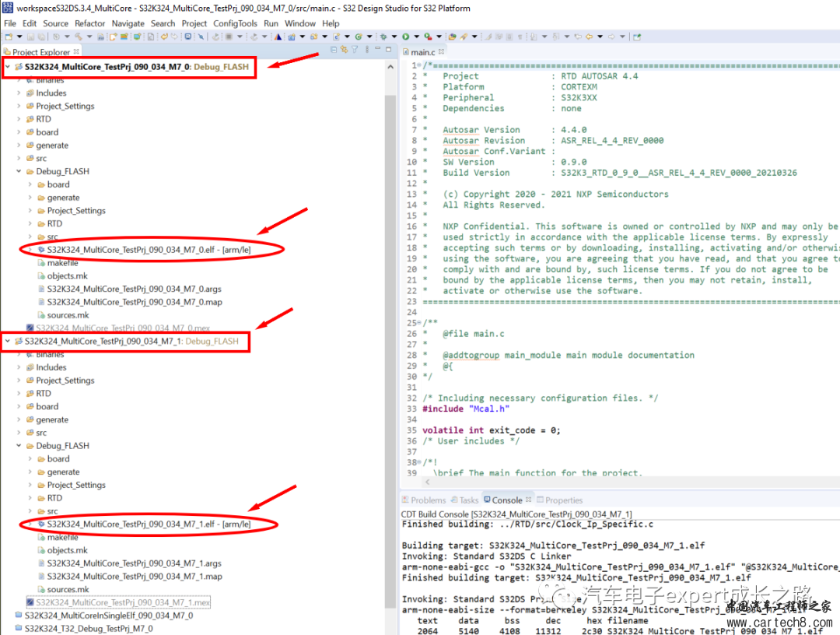Select S32K324_MultiCore_TestPrj_090_034_M7_1.args file
Image resolution: width=840 pixels, height=635 pixels.
click(134, 563)
